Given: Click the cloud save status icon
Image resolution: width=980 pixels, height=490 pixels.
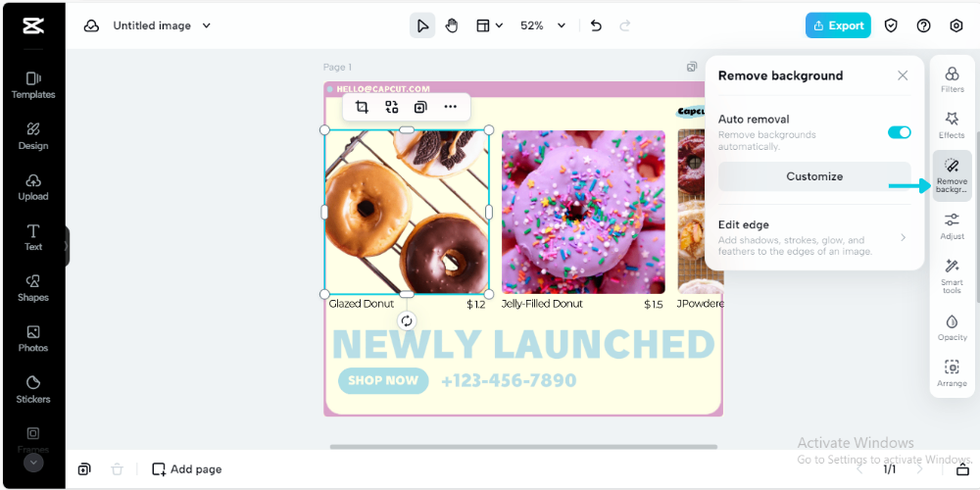Looking at the screenshot, I should point(92,25).
